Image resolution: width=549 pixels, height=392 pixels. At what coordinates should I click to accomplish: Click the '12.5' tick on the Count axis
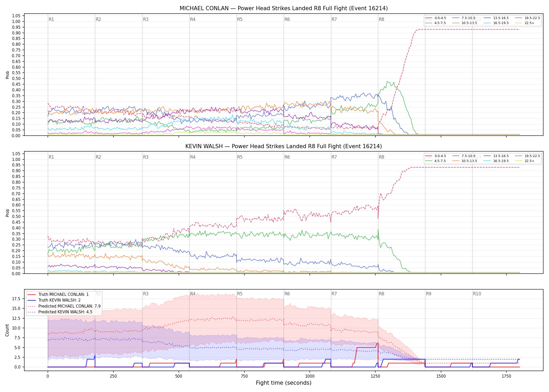coord(16,318)
